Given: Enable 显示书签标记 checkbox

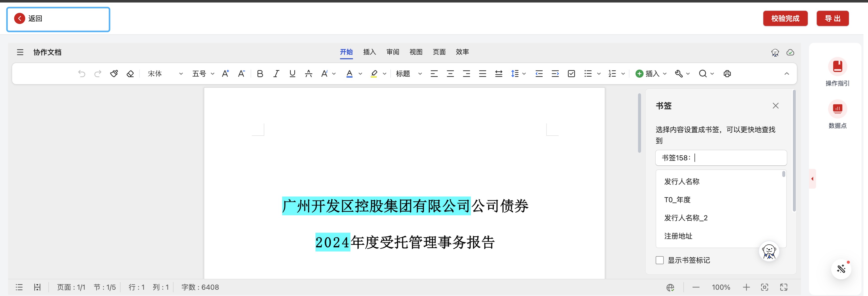Looking at the screenshot, I should pos(659,260).
